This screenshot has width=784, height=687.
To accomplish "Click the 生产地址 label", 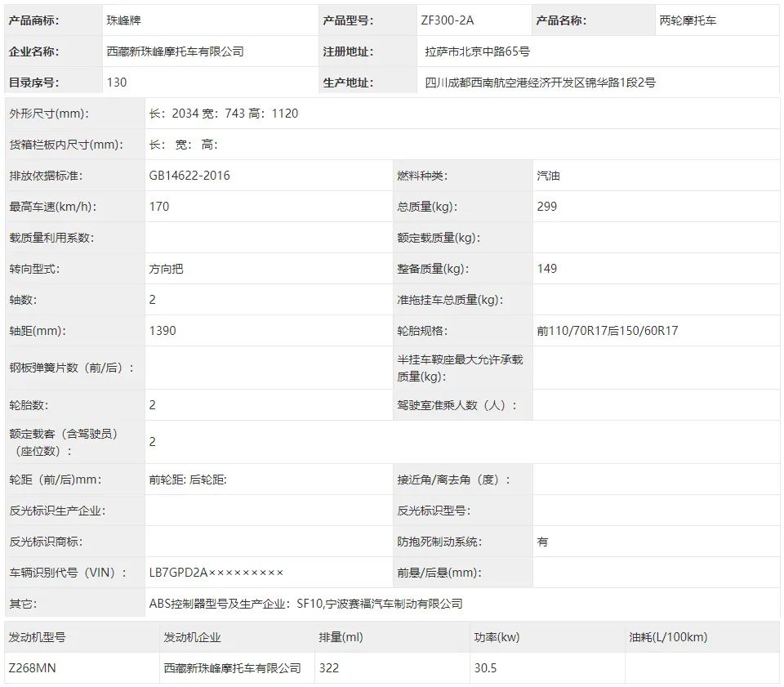I will click(348, 83).
